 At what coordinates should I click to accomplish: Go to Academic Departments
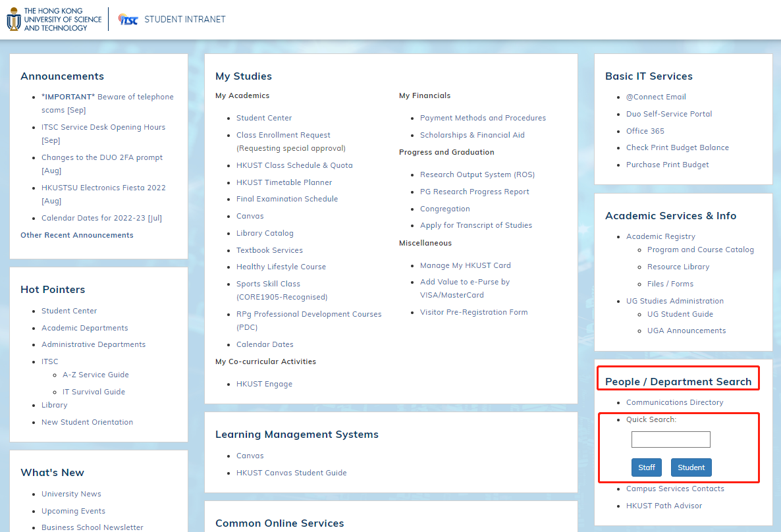85,328
